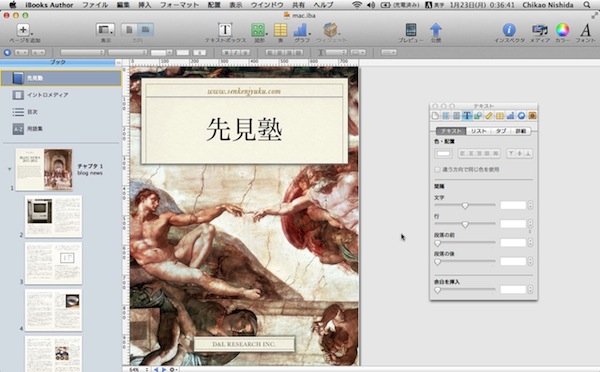
Task: Switch to the テキスト inspector tab
Action: pyautogui.click(x=451, y=131)
